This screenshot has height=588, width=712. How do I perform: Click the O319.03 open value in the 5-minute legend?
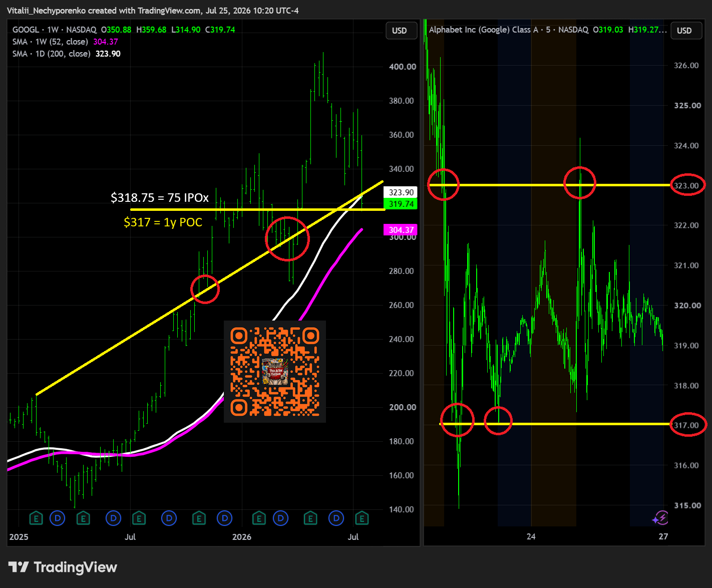[608, 30]
